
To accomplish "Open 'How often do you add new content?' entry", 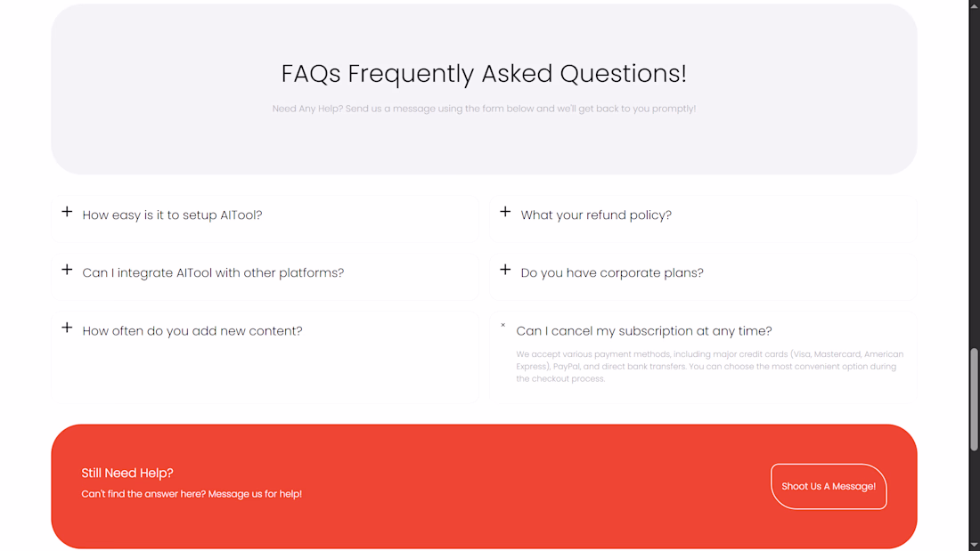I will pos(192,330).
